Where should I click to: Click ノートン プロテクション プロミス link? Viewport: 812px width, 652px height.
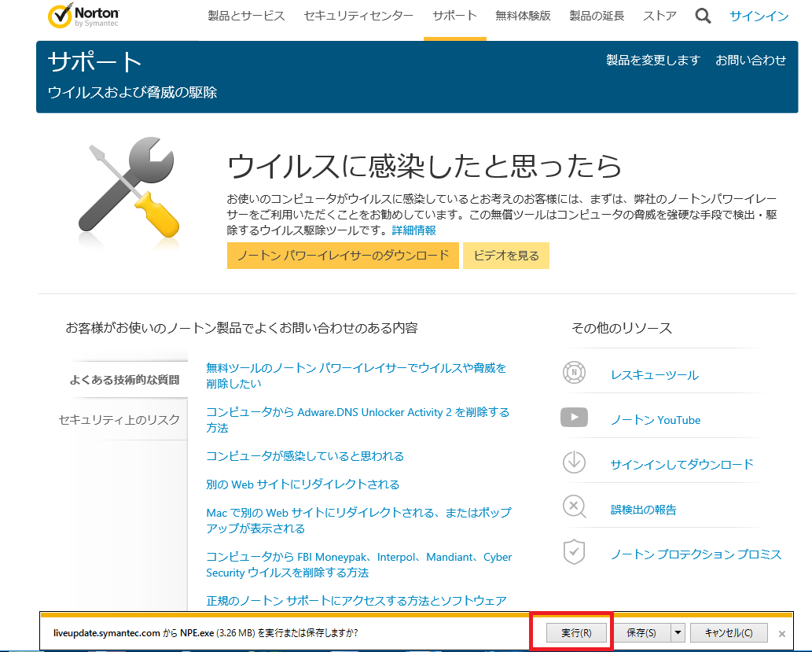pos(696,554)
